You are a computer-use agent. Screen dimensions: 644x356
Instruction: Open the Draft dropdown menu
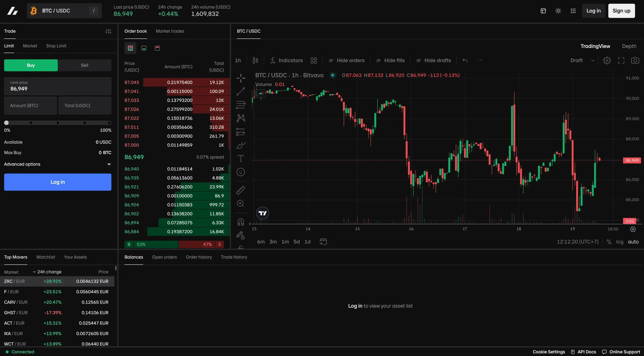(582, 60)
